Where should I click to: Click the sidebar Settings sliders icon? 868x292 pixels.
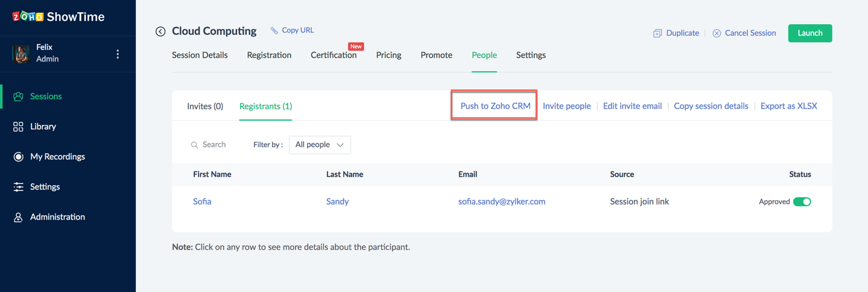click(x=18, y=187)
